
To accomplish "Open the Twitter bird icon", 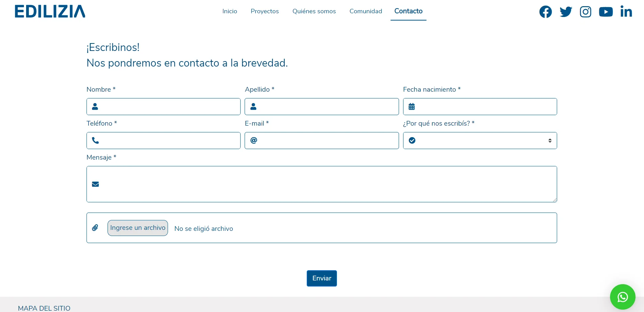I will click(x=566, y=12).
